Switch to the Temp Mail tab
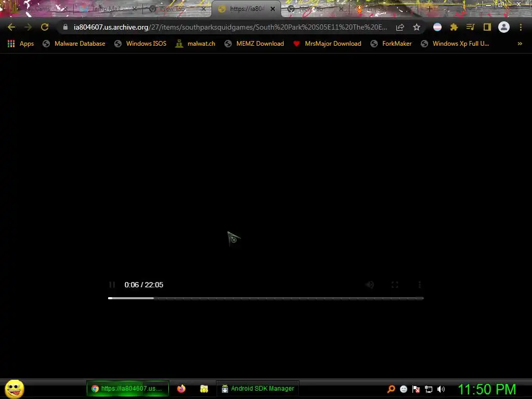532x399 pixels. click(x=106, y=9)
